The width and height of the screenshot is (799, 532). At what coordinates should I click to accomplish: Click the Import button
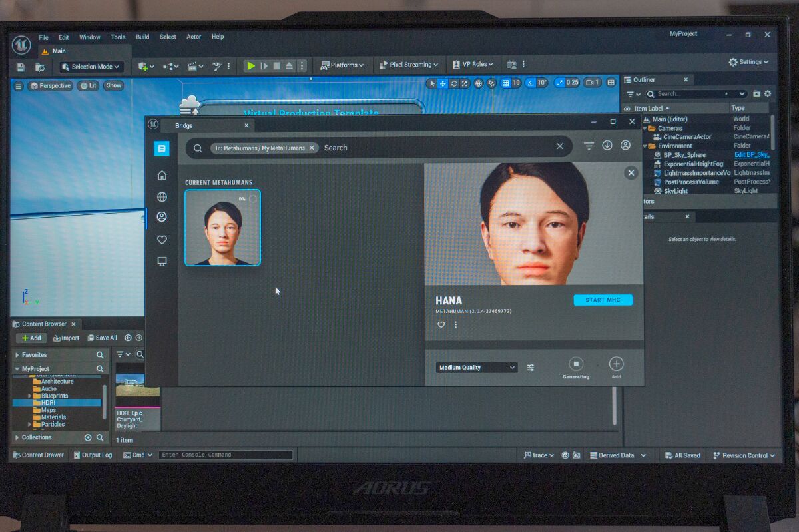pos(65,338)
